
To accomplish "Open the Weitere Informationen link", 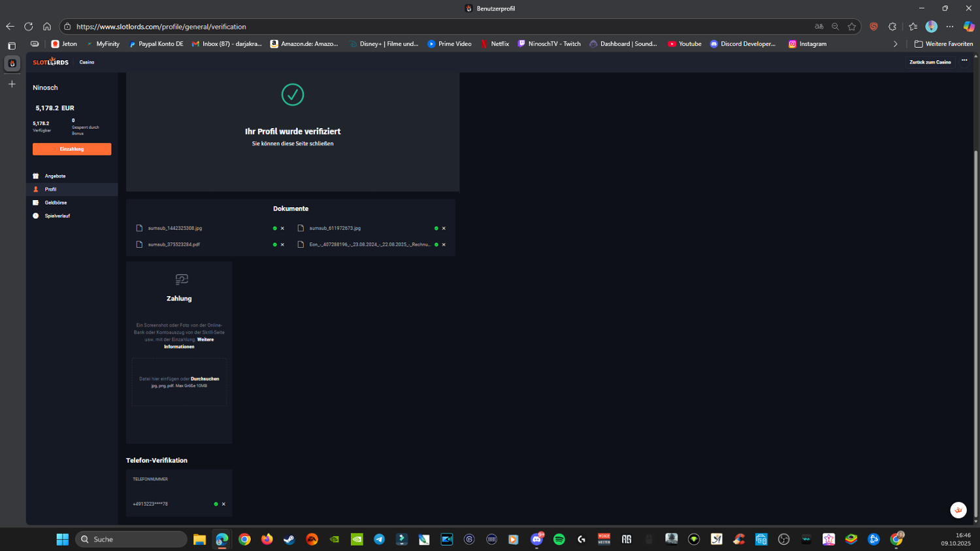I will (189, 343).
